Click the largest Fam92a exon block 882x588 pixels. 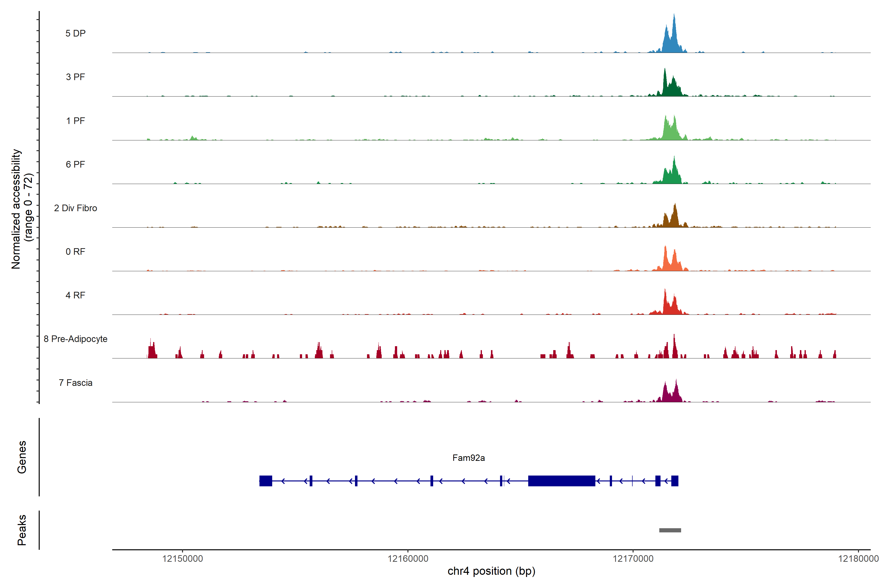[x=561, y=481]
